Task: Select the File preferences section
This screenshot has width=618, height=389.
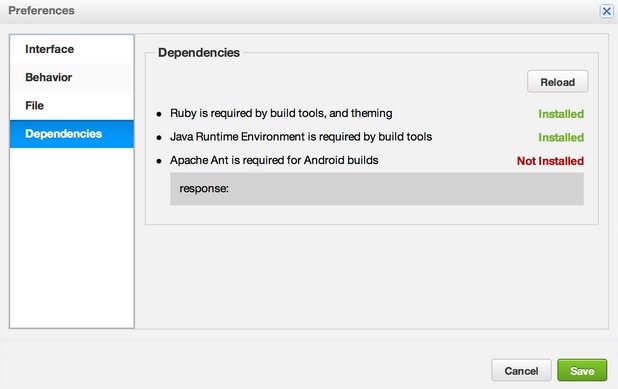Action: 72,106
